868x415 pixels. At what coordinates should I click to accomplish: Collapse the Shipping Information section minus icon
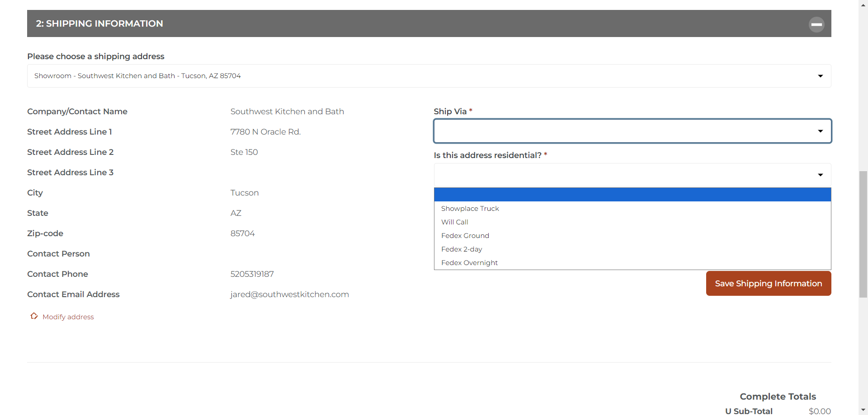[x=816, y=24]
